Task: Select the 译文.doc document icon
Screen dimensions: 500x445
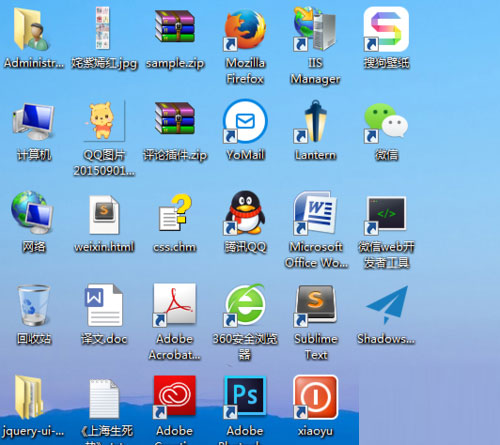Action: [x=103, y=305]
